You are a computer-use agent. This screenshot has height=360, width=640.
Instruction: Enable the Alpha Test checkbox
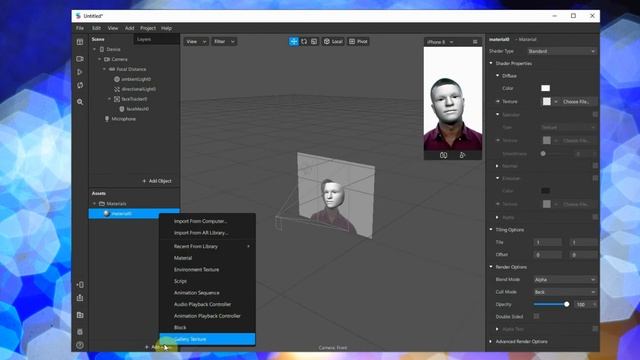click(x=595, y=329)
